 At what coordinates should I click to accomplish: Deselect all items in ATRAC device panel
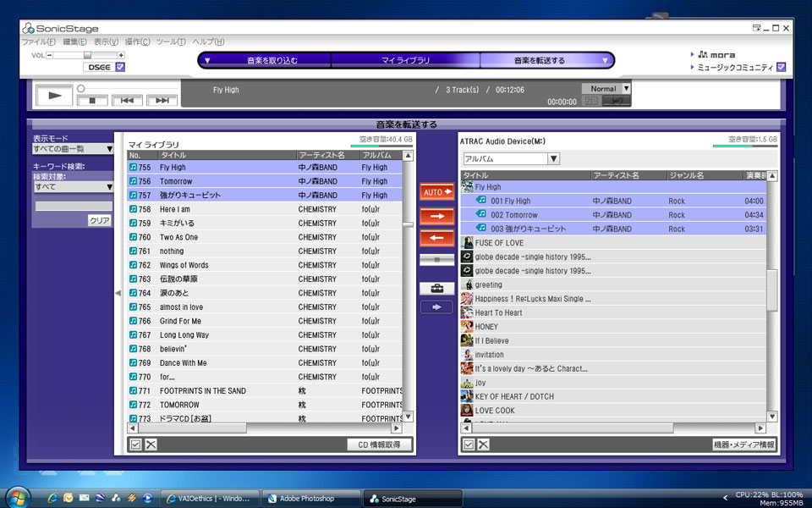click(483, 444)
